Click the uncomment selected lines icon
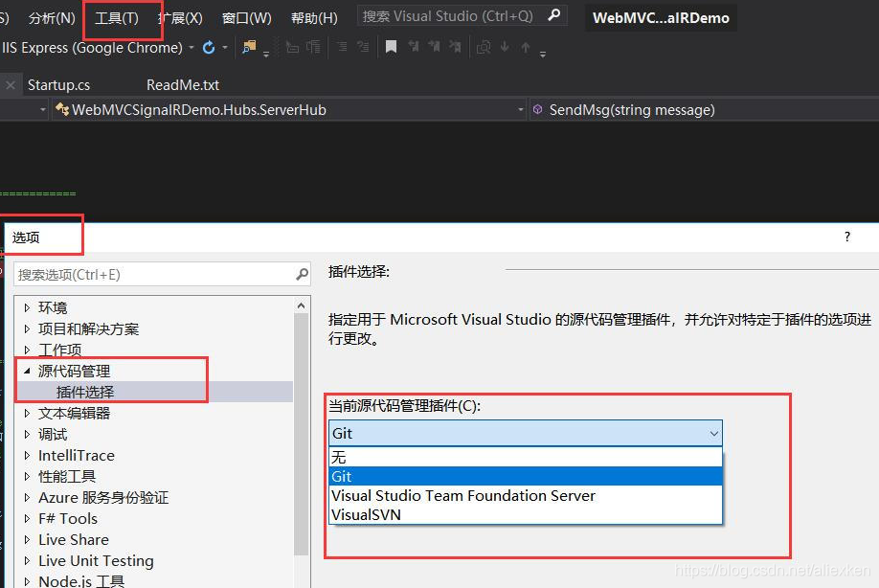879x588 pixels. click(x=363, y=47)
